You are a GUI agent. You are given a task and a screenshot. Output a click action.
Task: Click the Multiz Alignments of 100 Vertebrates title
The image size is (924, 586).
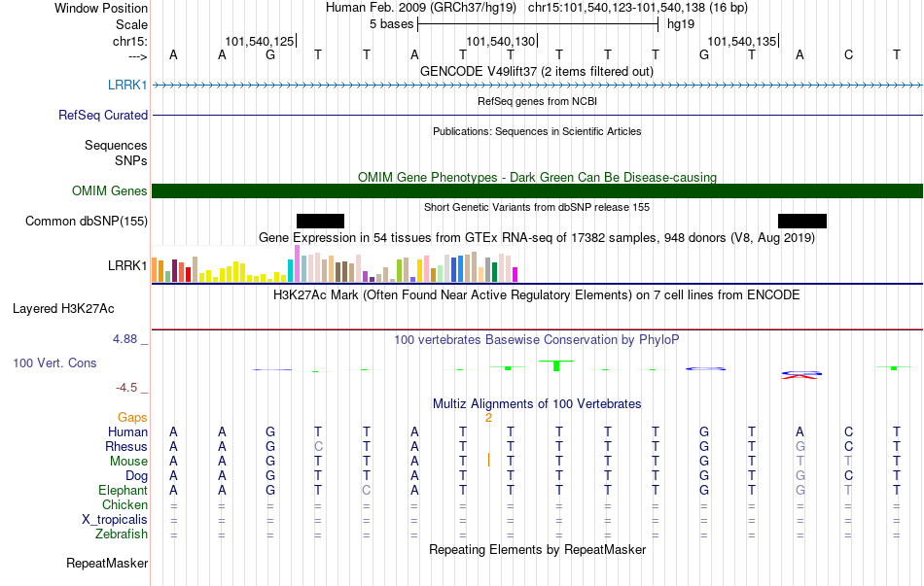(537, 404)
